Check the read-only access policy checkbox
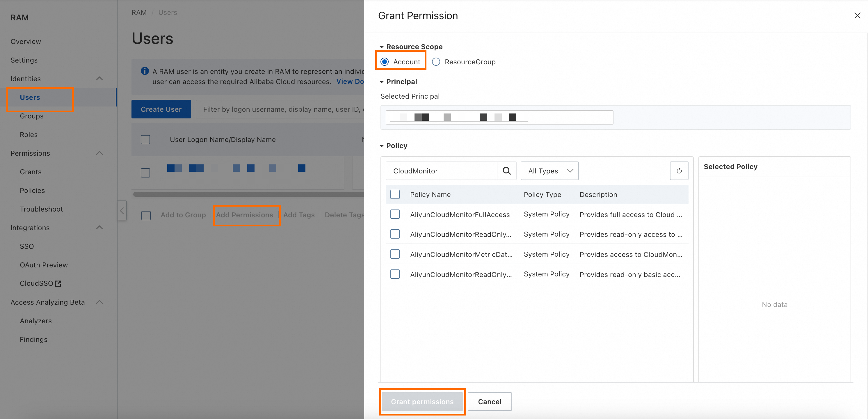 (x=395, y=234)
